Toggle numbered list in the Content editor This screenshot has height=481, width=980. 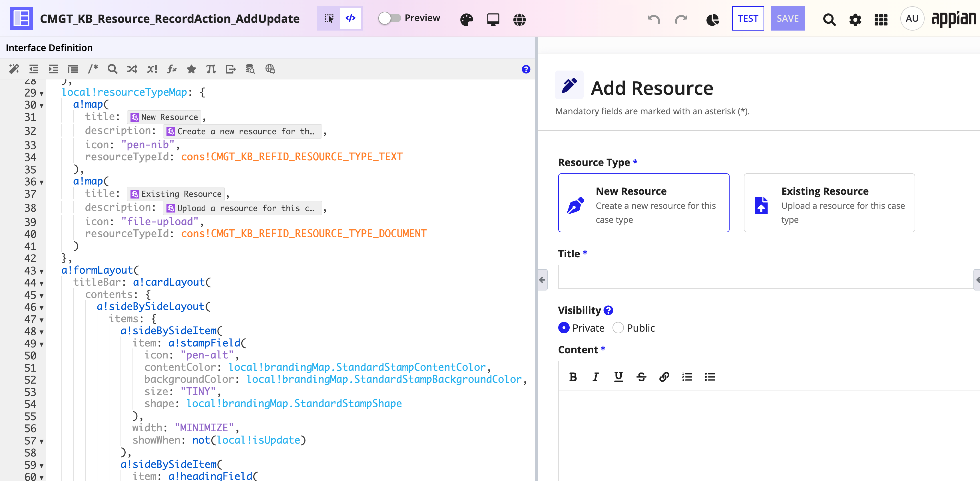(687, 377)
